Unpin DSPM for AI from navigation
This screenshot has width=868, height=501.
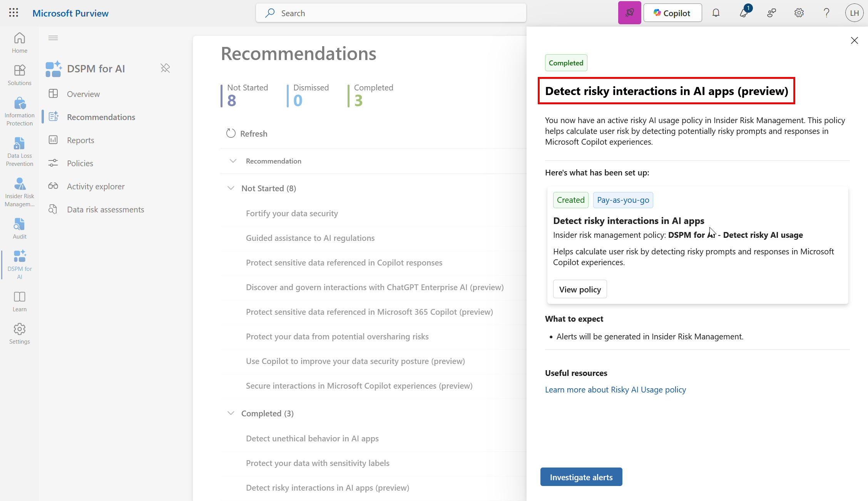pyautogui.click(x=165, y=68)
